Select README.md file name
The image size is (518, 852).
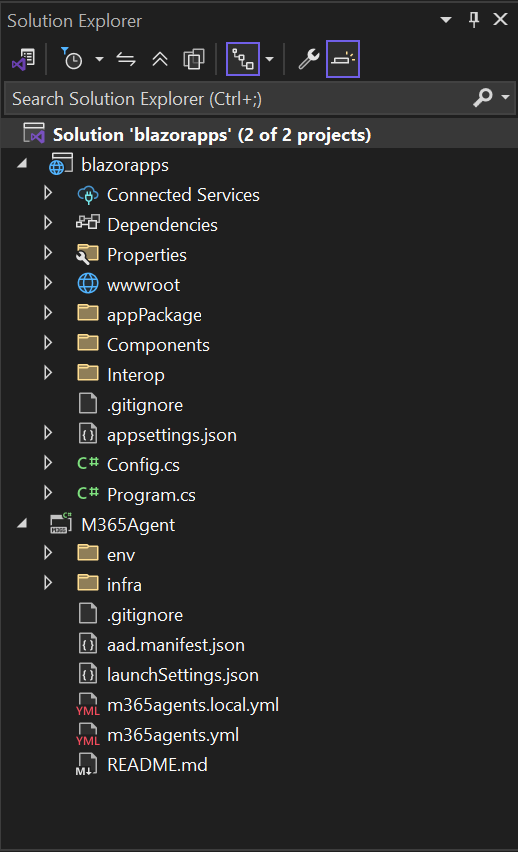click(157, 765)
